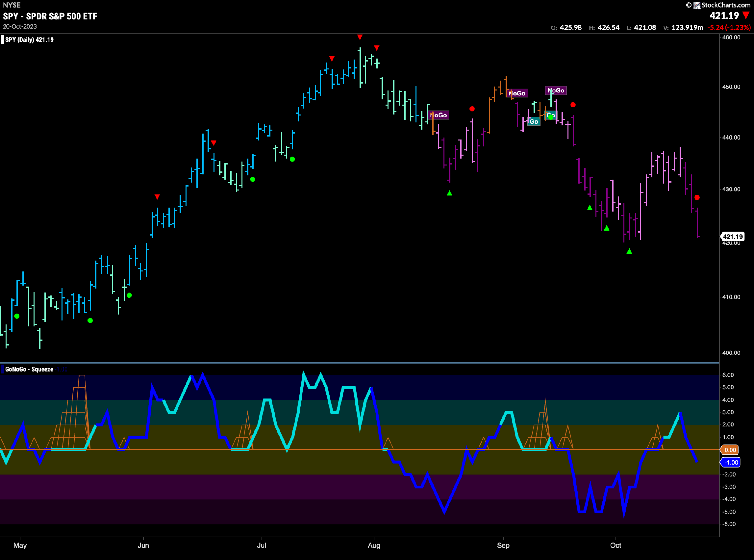Viewport: 754px width, 560px height.
Task: Click the green triangle below the October low
Action: point(629,251)
